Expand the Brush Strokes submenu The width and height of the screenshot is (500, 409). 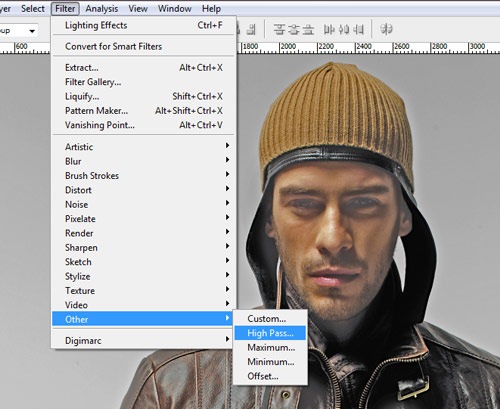point(143,175)
